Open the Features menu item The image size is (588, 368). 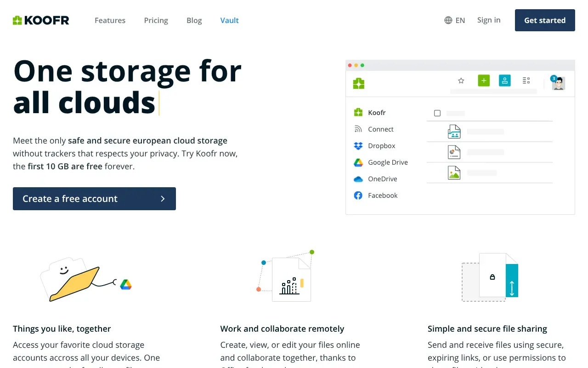(x=110, y=20)
